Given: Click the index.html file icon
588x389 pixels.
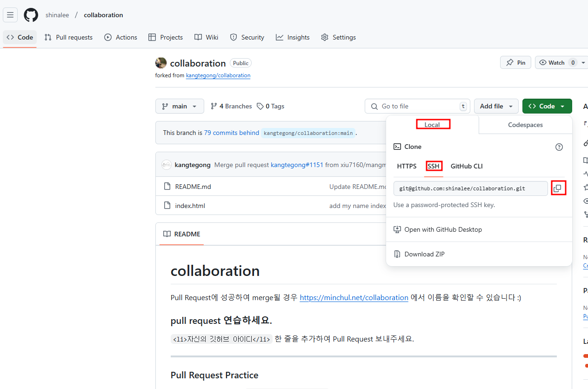Looking at the screenshot, I should click(167, 206).
